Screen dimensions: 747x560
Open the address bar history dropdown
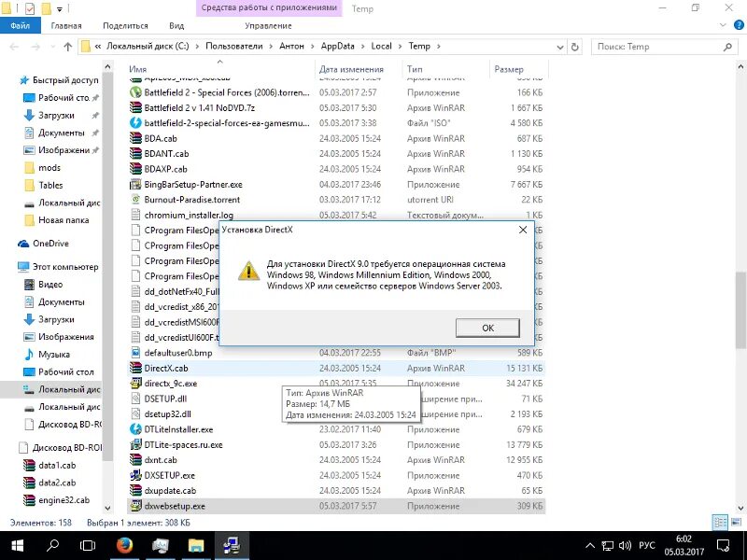pos(560,47)
